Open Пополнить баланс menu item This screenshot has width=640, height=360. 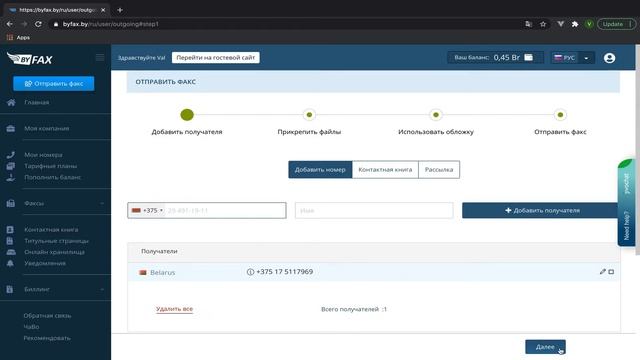pos(53,177)
